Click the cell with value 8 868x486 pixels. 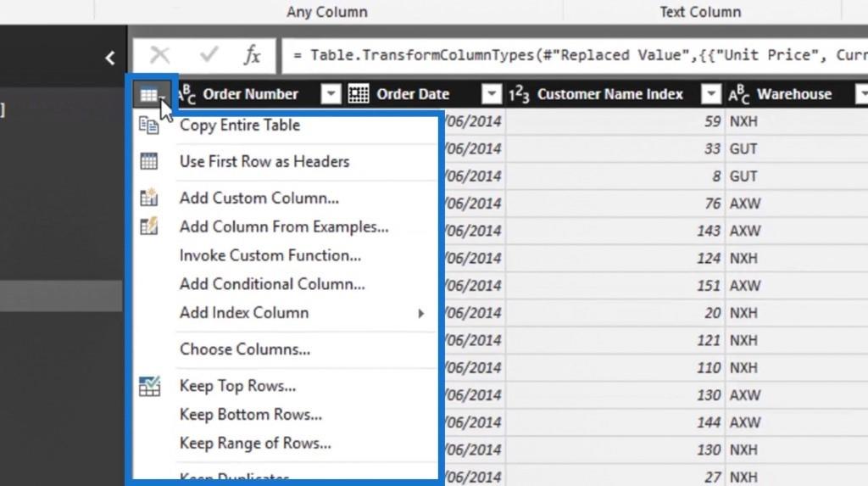[x=615, y=176]
